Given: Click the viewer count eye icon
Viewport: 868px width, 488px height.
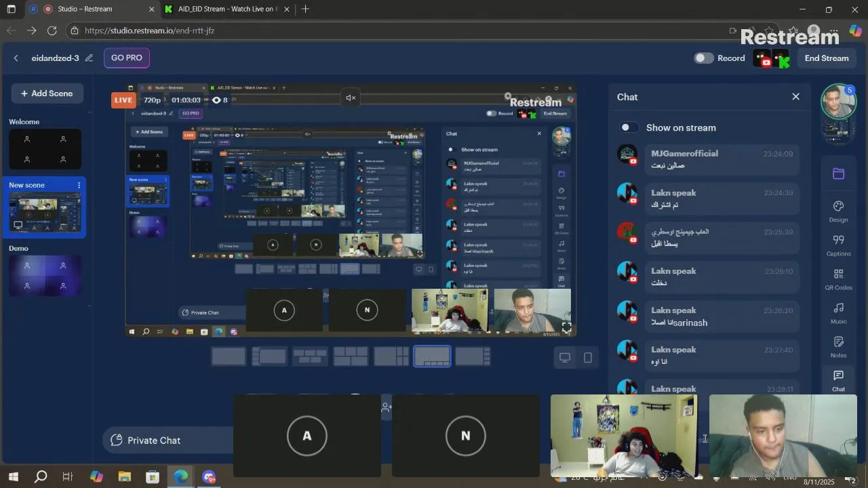Looking at the screenshot, I should coord(216,100).
